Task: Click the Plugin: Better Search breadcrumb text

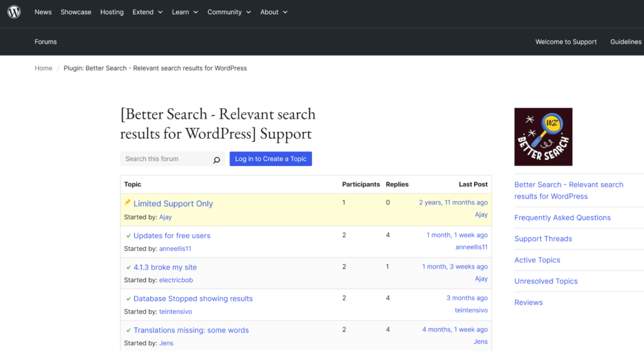Action: coord(155,68)
